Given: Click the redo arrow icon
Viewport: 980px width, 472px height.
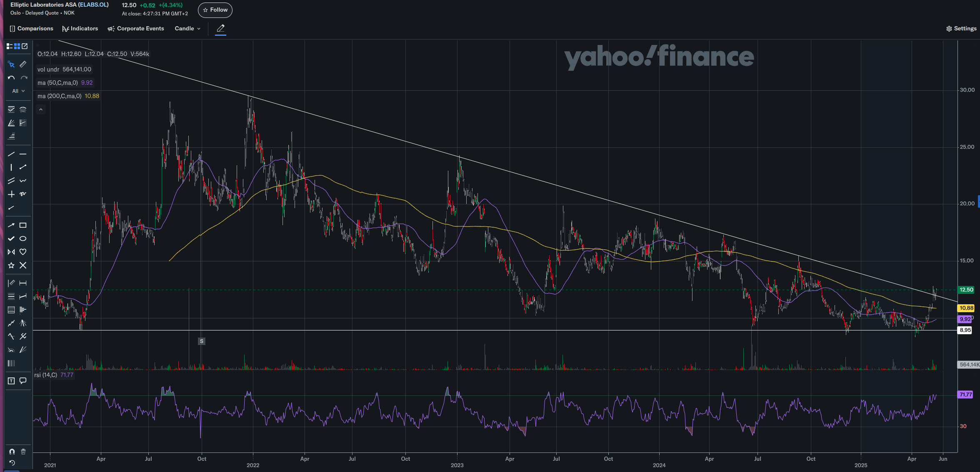Looking at the screenshot, I should (24, 78).
